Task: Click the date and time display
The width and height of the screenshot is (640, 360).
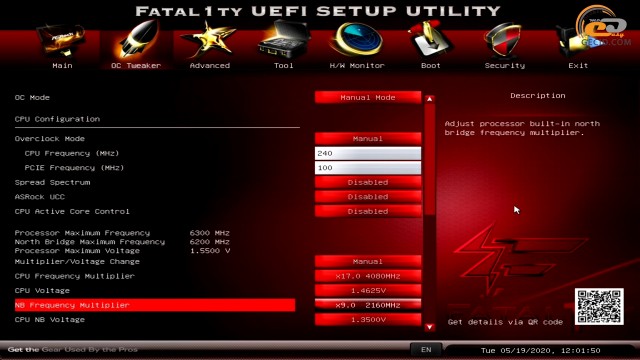Action: (x=540, y=351)
